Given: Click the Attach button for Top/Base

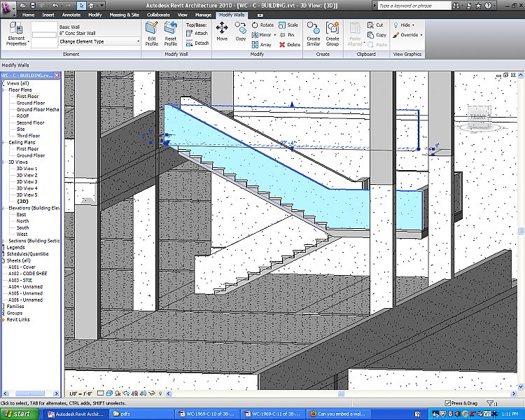Looking at the screenshot, I should click(x=197, y=33).
